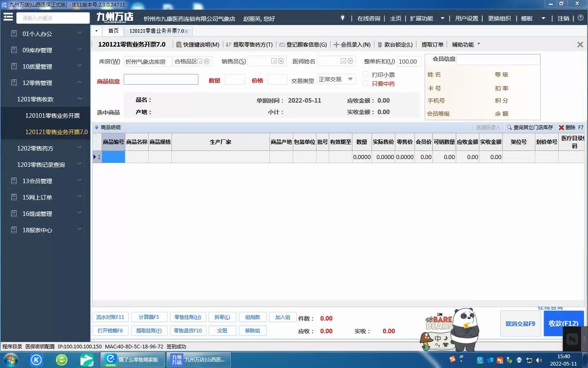Close the billing panel with X
This screenshot has height=368, width=588.
(580, 45)
